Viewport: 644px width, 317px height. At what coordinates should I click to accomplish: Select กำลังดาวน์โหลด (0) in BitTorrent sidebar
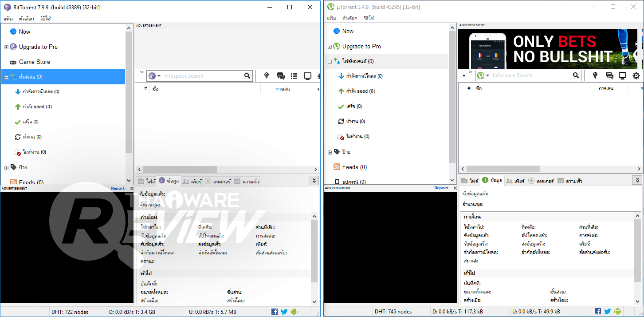click(x=41, y=91)
